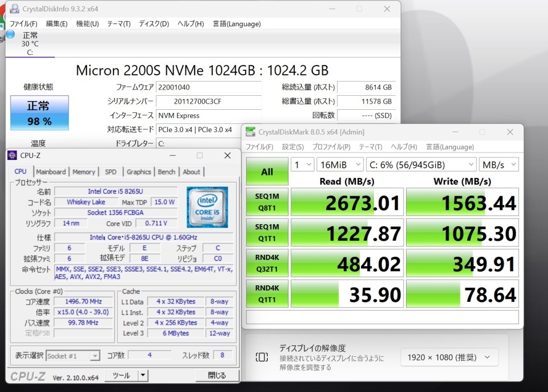Click the Socket 1356 FCBGA value
This screenshot has width=548, height=392.
[x=116, y=212]
